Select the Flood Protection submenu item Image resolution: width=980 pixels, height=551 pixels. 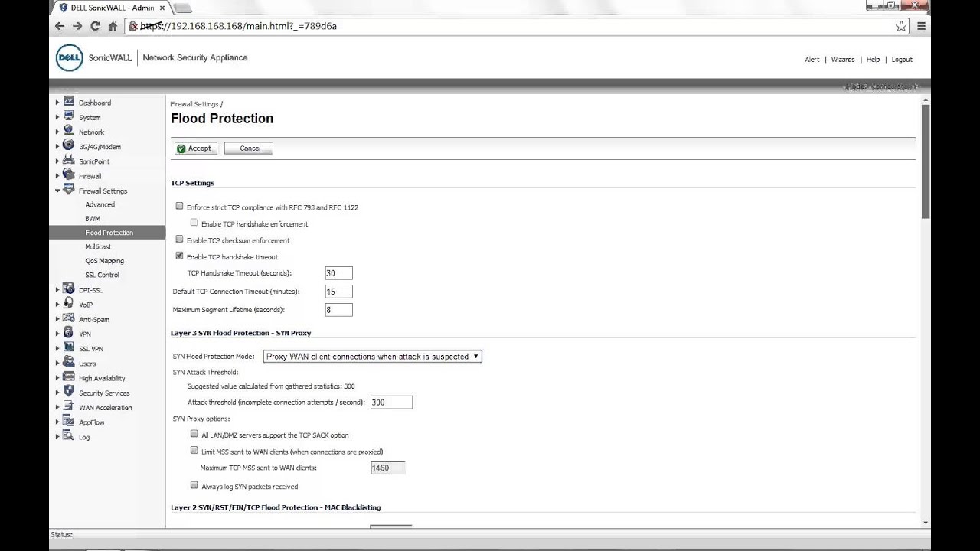click(x=107, y=233)
